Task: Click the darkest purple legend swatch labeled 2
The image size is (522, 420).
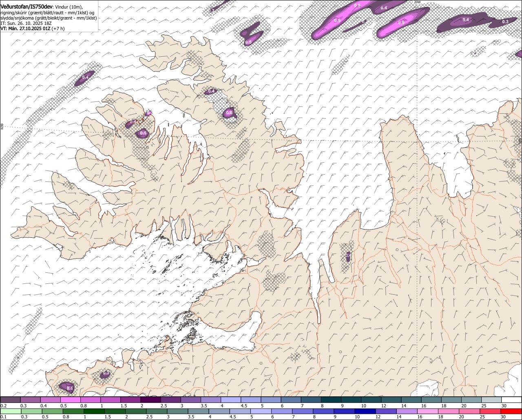Action: click(150, 400)
